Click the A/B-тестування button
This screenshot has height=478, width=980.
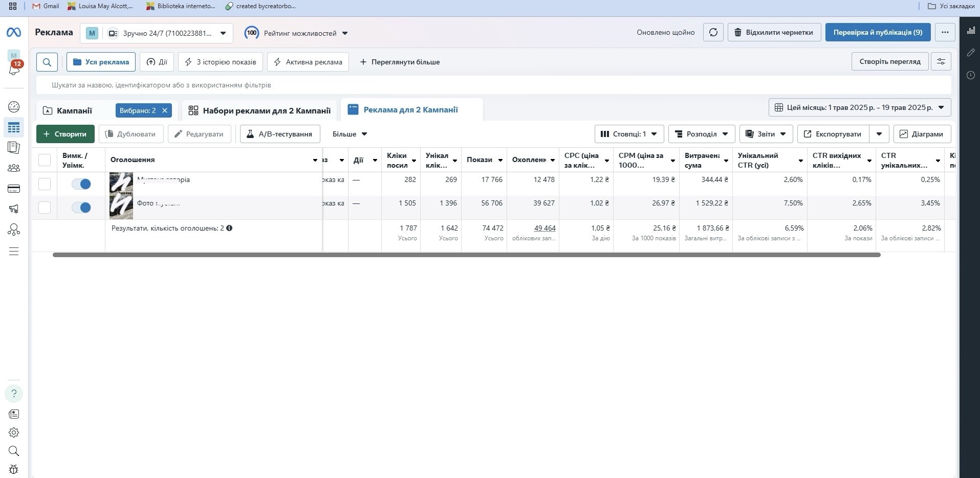(x=280, y=134)
